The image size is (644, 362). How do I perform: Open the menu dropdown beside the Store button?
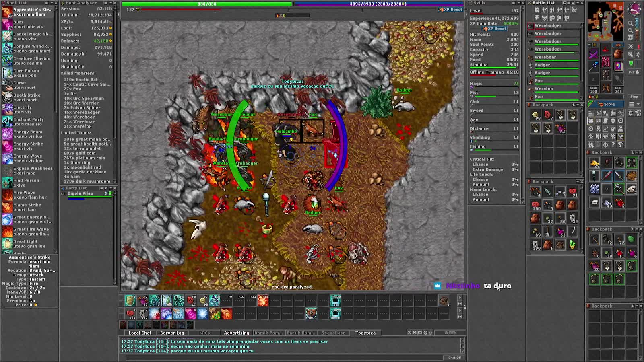point(634,104)
